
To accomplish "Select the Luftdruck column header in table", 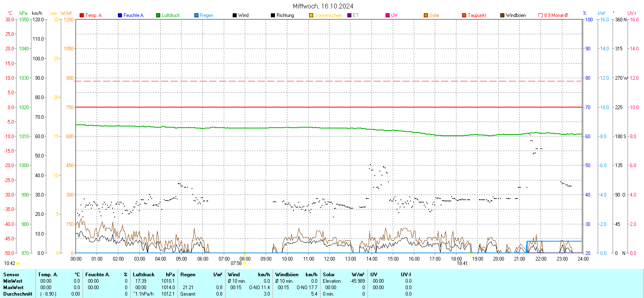I will click(x=144, y=275).
